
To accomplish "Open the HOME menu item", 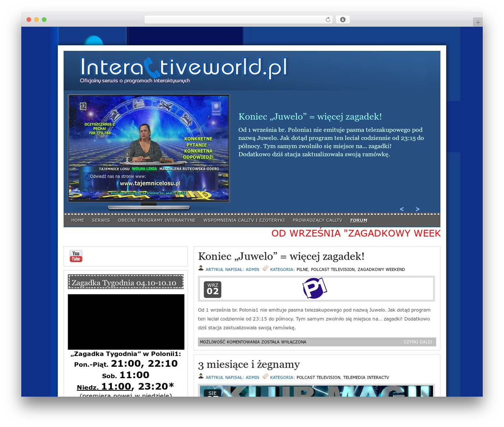I will click(78, 221).
